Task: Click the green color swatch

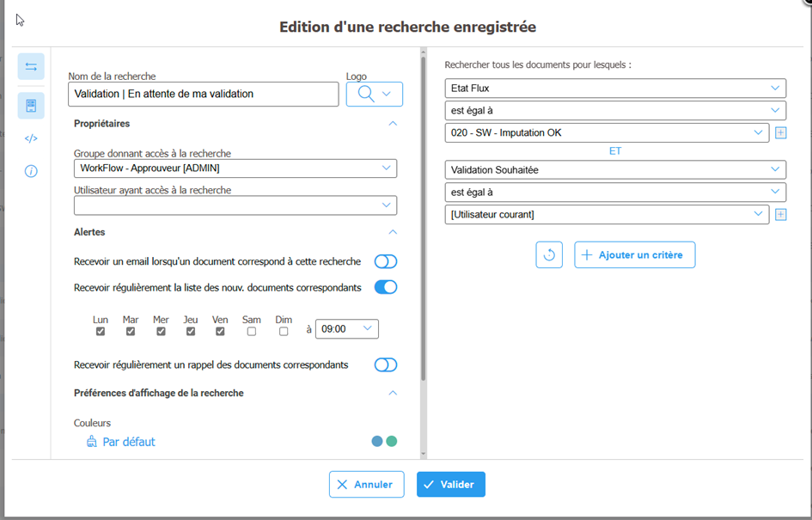Action: point(392,441)
